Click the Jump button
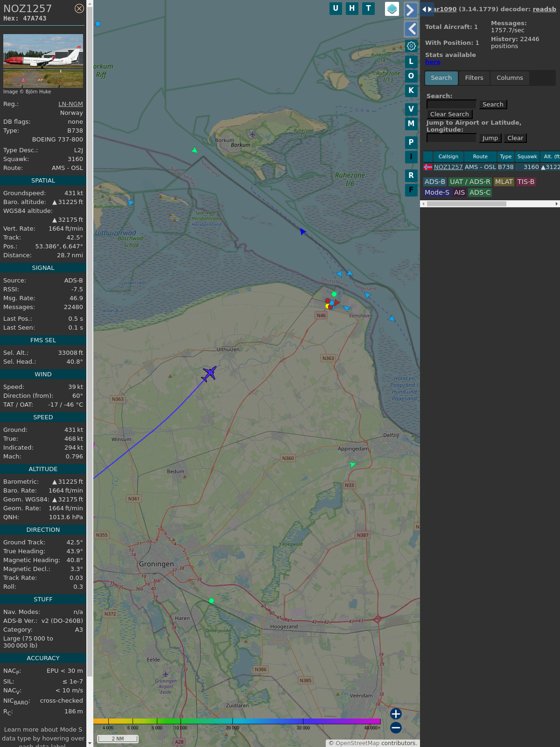The width and height of the screenshot is (560, 747). click(490, 138)
